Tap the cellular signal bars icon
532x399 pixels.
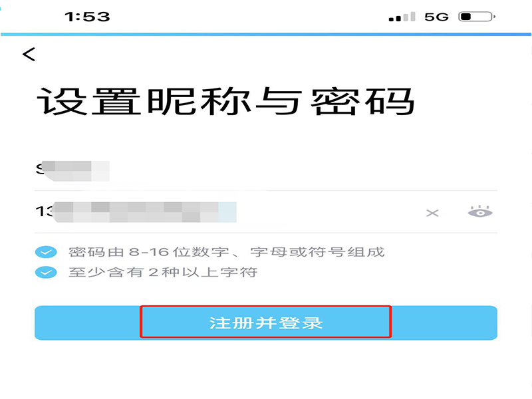pyautogui.click(x=402, y=17)
